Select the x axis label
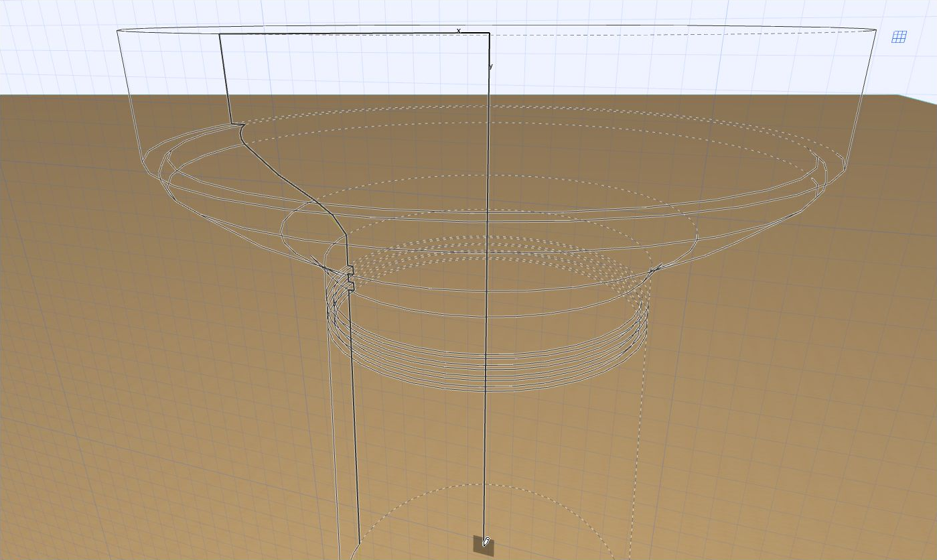 458,29
